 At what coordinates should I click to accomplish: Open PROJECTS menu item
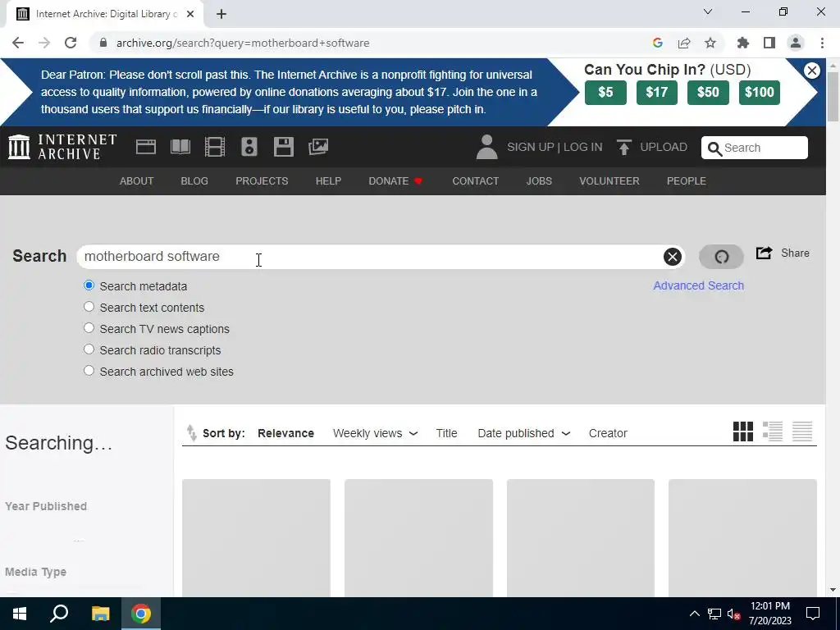262,181
